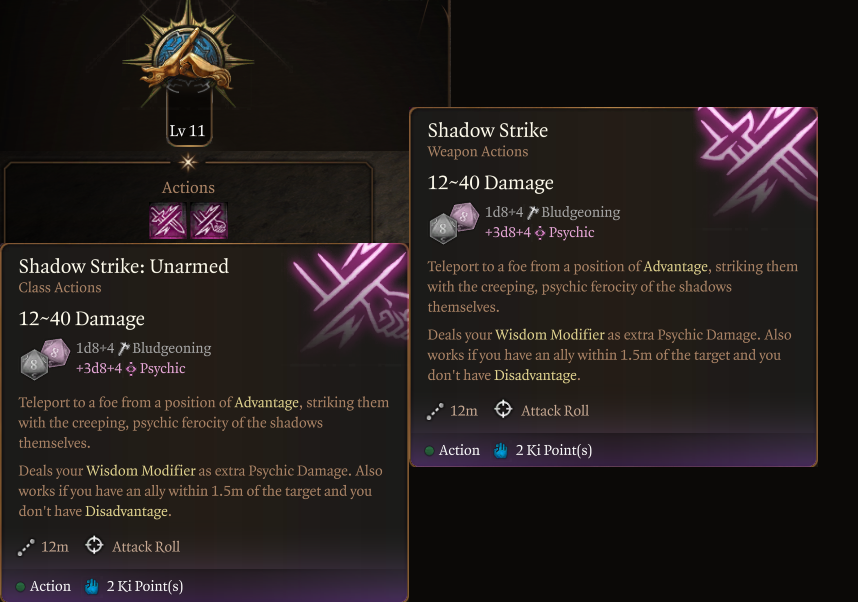This screenshot has height=602, width=858.
Task: Click the blue Ki Points flame icon in the Weapon Actions tooltip
Action: 501,450
